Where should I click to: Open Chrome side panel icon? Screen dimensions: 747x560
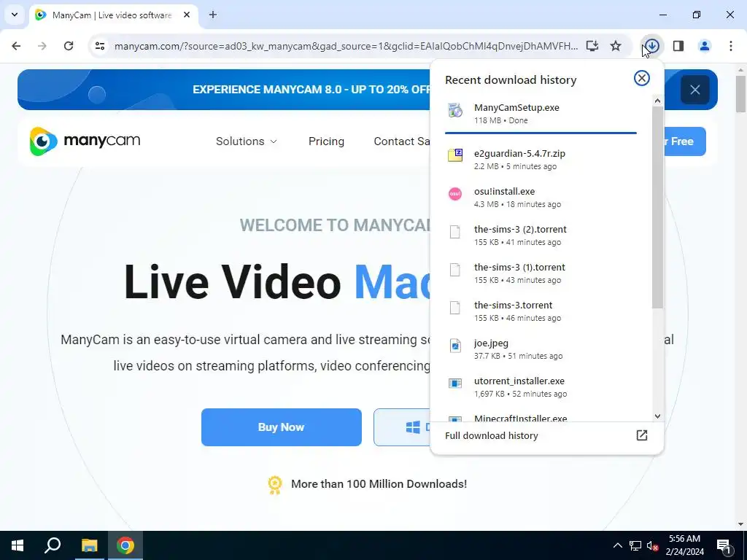tap(678, 46)
